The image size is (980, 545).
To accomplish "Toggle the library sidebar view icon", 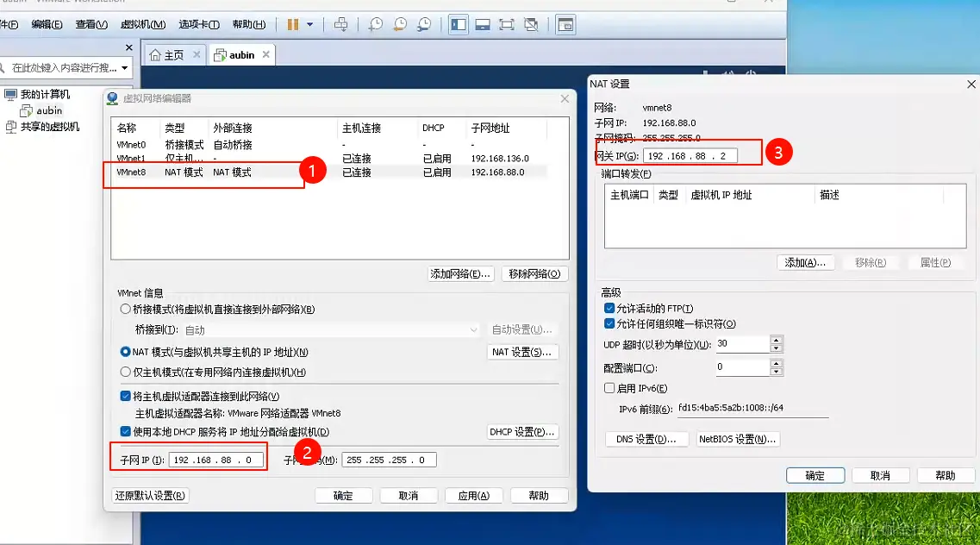I will tap(459, 24).
